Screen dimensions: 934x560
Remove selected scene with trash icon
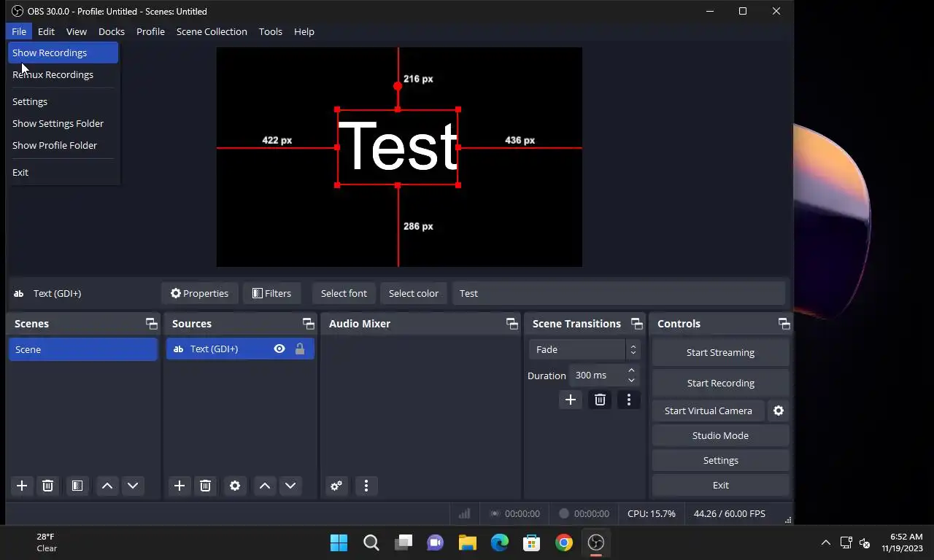[47, 486]
